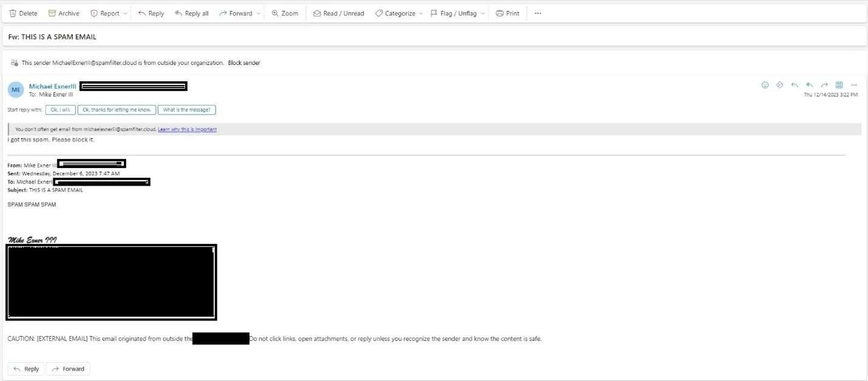
Task: Open the message's more actions ellipsis menu
Action: coord(854,85)
